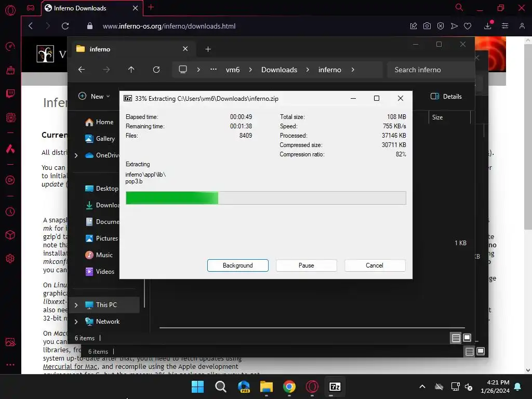Go up one folder in File Explorer
The height and width of the screenshot is (399, 532).
point(131,70)
